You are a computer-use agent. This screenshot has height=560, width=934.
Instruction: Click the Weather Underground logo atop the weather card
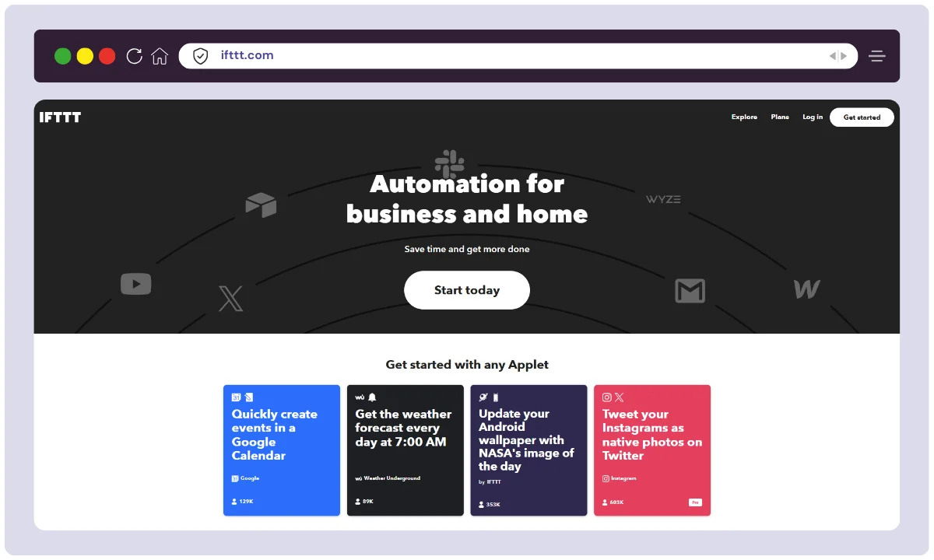360,397
